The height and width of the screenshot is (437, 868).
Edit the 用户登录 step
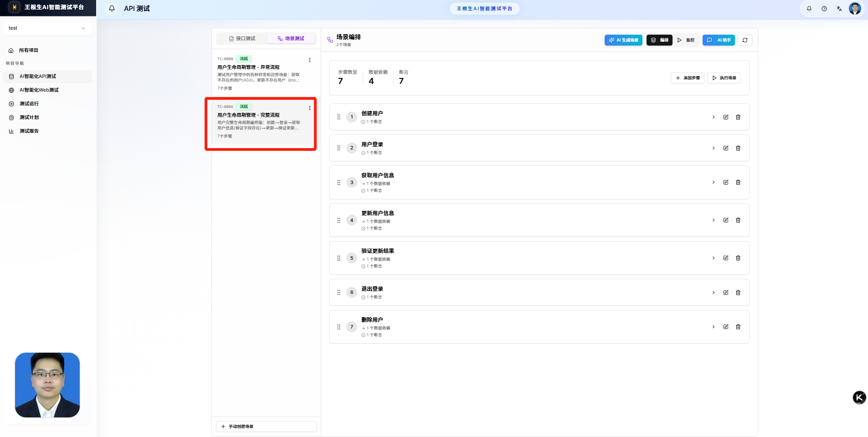point(726,148)
